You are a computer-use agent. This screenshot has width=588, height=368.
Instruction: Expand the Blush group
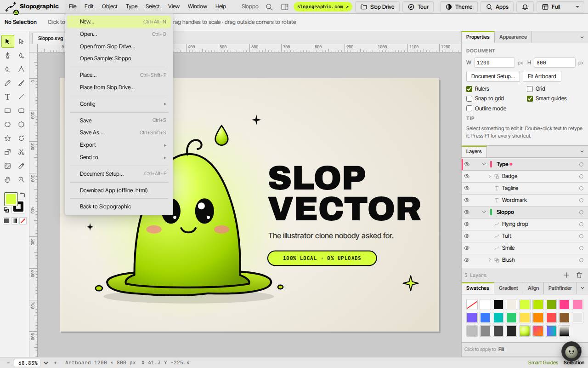489,260
